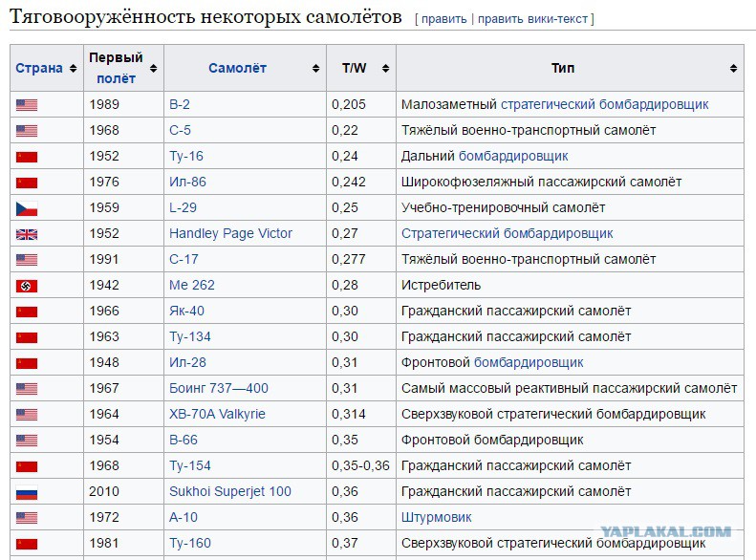Open the A-10 aircraft article
Viewport: 756px width, 560px height.
[184, 518]
